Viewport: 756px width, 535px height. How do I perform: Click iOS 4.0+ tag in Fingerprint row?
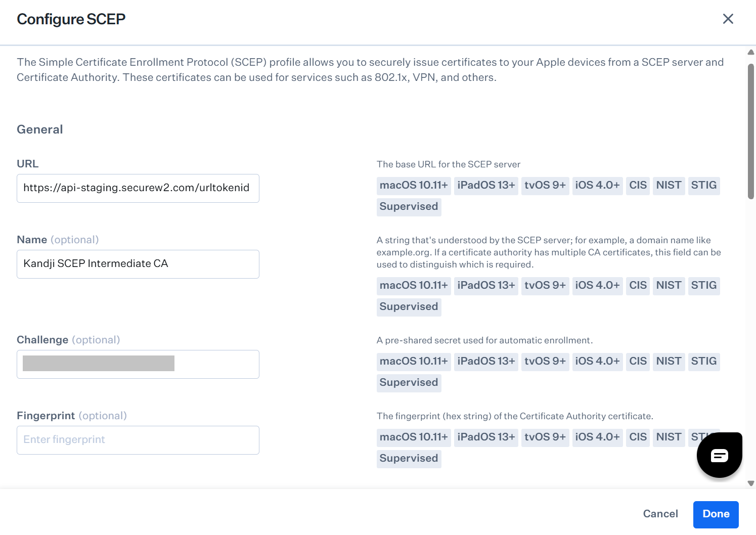coord(597,437)
